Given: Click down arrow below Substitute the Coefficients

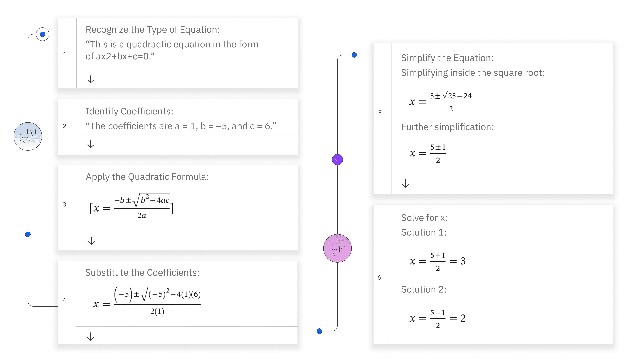Looking at the screenshot, I should 90,336.
